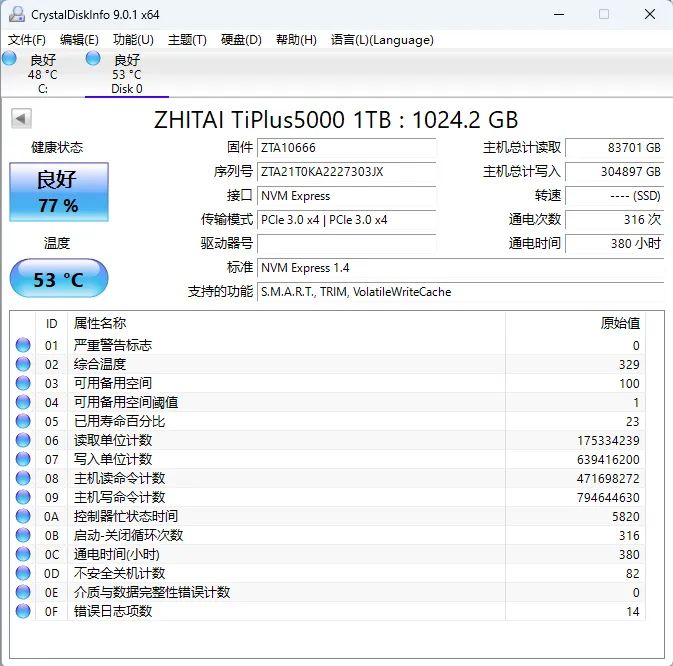Click the 固件 field showing ZTA10666
Image resolution: width=673 pixels, height=666 pixels.
[346, 148]
